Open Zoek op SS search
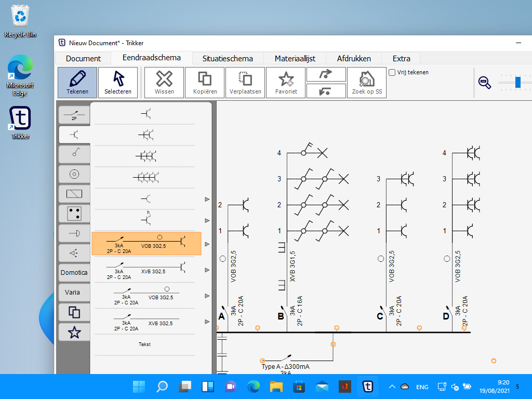Viewport: 532px width, 399px height. (x=367, y=83)
